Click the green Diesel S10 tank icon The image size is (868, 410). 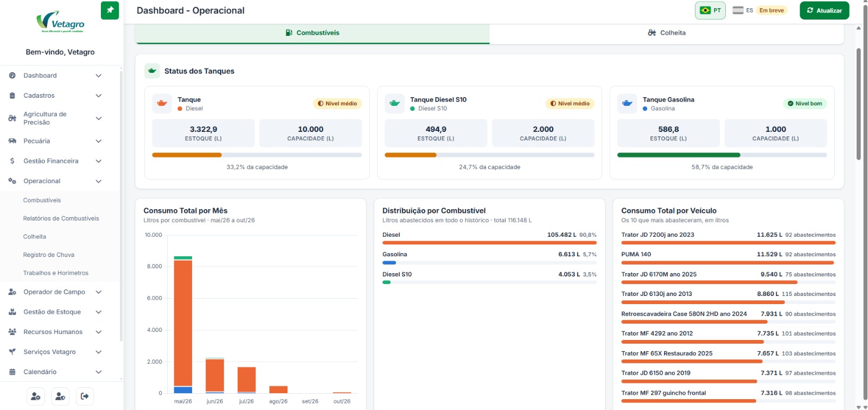tap(394, 103)
